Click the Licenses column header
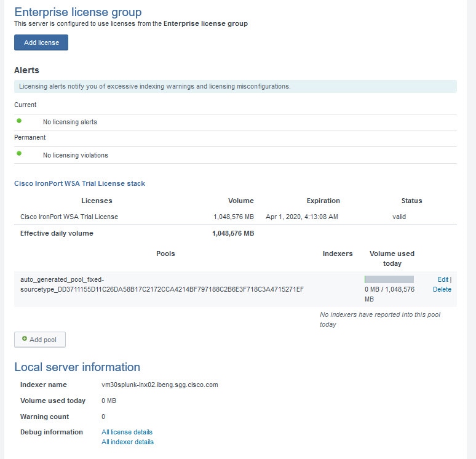This screenshot has height=459, width=476. point(97,201)
